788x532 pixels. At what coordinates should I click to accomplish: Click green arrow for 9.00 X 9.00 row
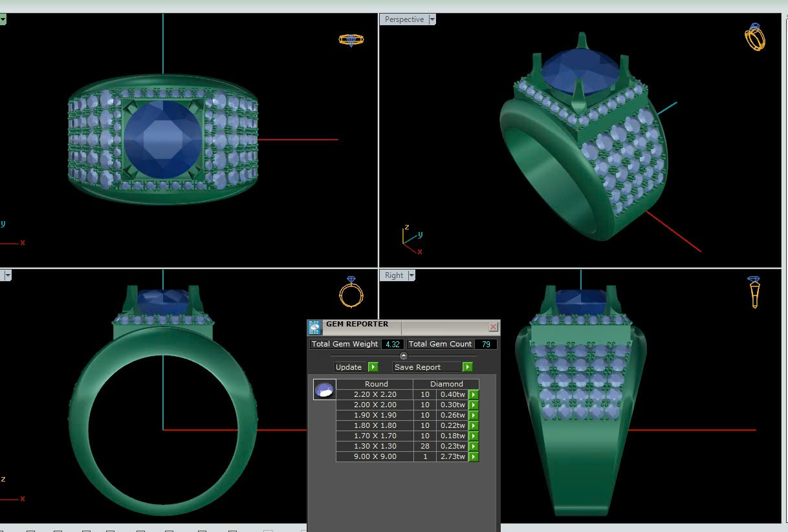click(474, 456)
